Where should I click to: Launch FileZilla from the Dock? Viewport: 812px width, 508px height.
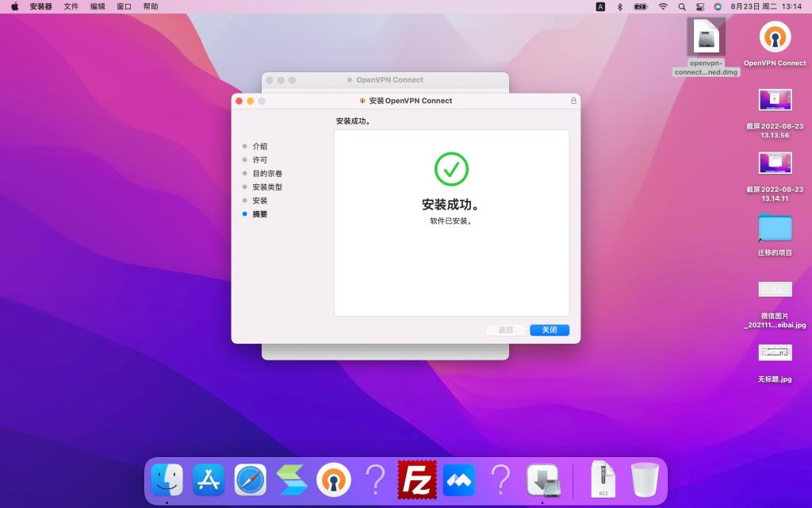417,480
